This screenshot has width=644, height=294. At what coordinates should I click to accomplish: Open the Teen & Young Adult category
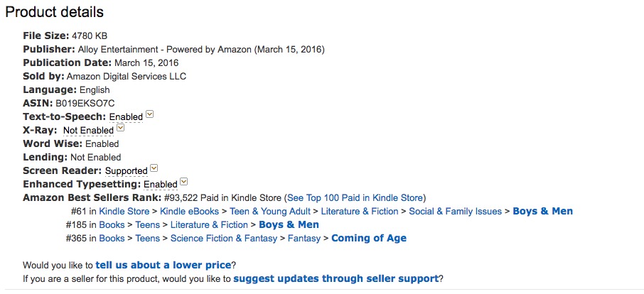[x=271, y=211]
